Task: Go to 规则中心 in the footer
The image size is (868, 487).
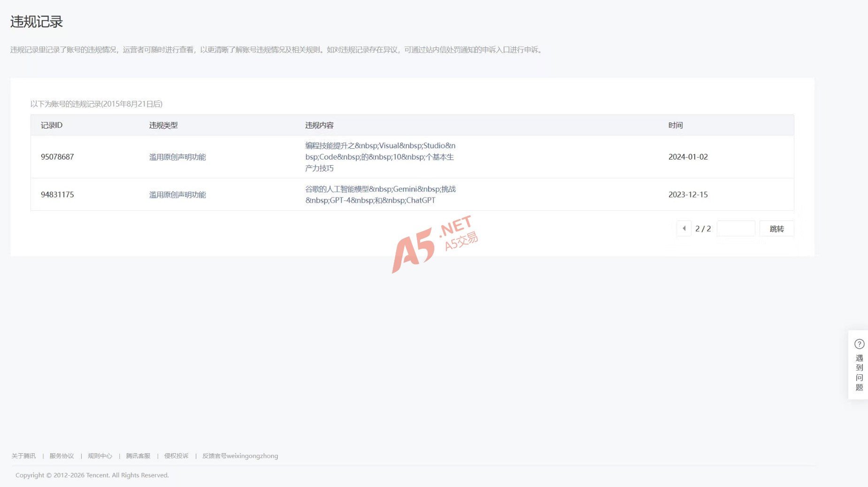Action: 100,456
